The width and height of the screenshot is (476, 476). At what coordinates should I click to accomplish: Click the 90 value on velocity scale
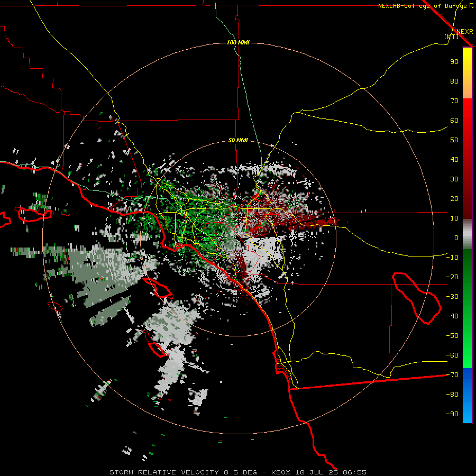point(454,62)
